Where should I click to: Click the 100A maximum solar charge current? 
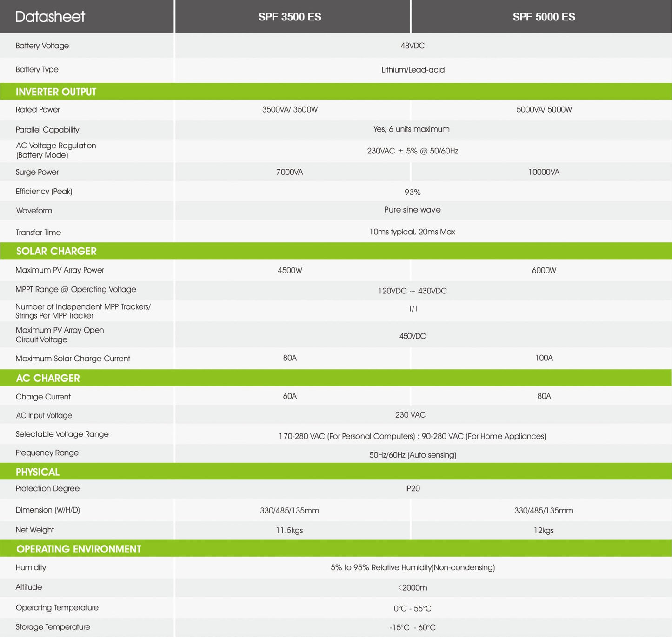tap(544, 358)
